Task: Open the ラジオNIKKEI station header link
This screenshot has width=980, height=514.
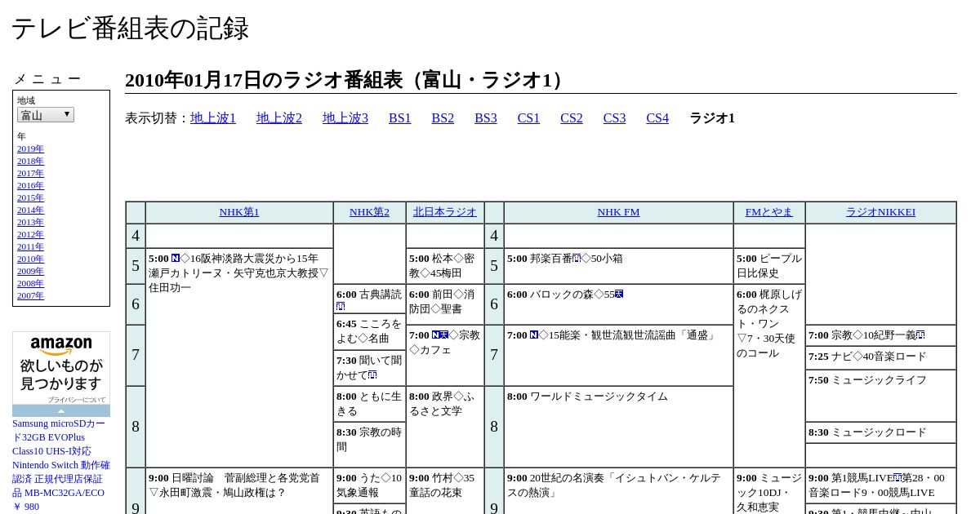Action: pyautogui.click(x=880, y=212)
